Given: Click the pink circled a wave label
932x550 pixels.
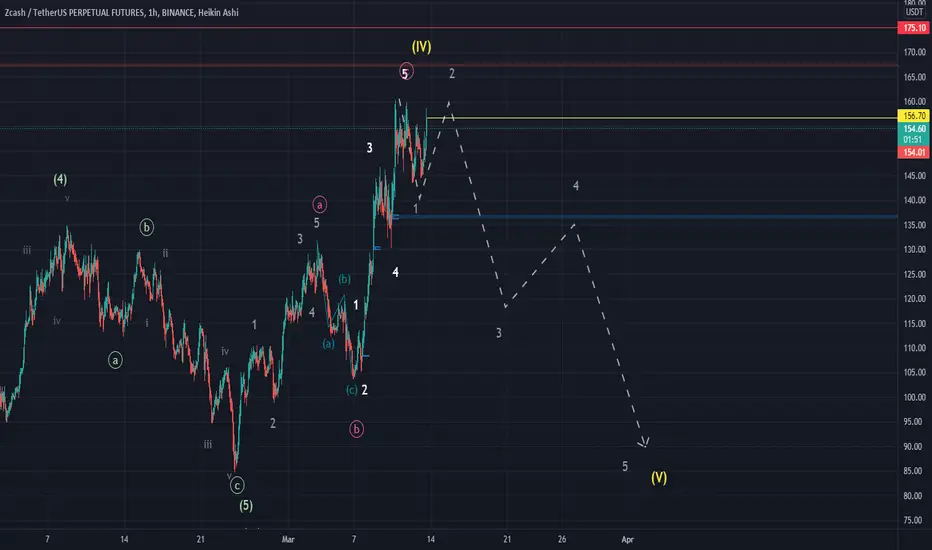Looking at the screenshot, I should 320,205.
